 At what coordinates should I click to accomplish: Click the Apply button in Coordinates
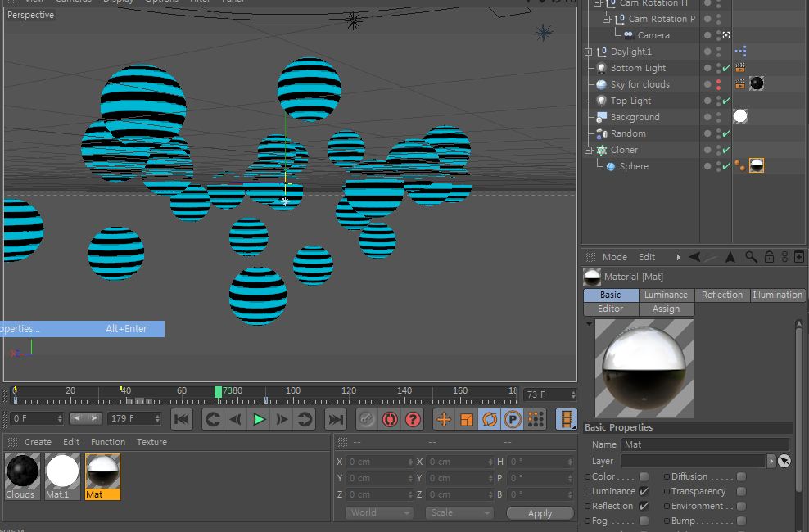[540, 513]
